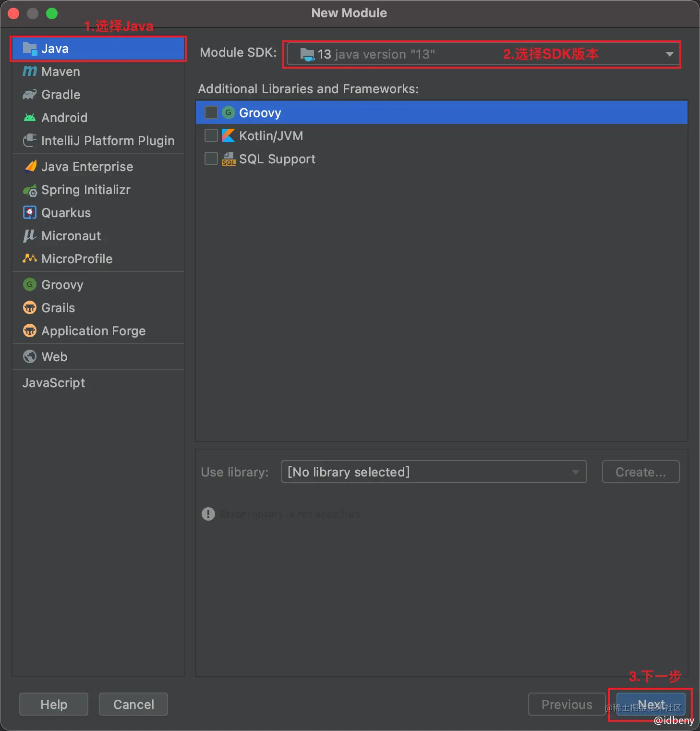Screen dimensions: 700x731
Task: Click the Create... library button
Action: pyautogui.click(x=640, y=472)
